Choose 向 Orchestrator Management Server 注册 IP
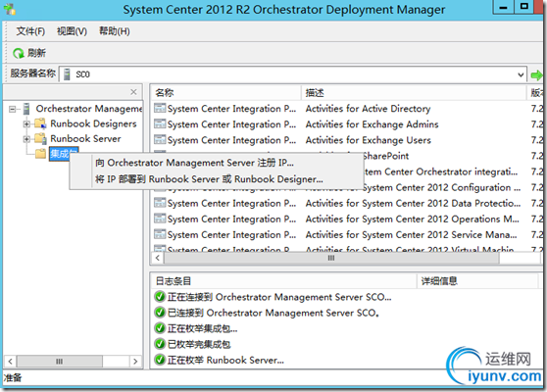The image size is (547, 392). (194, 163)
